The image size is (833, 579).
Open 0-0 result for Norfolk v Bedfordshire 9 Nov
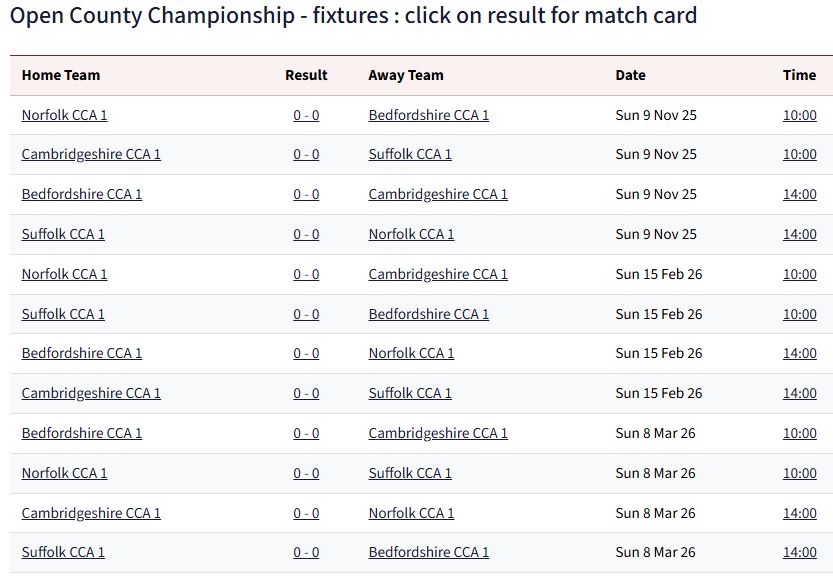[x=306, y=115]
